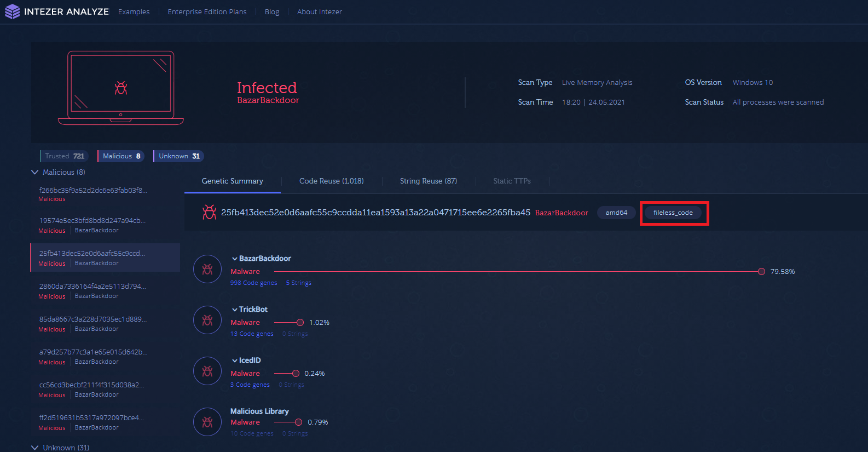Click the IcedID malware family icon
This screenshot has width=868, height=452.
[207, 371]
